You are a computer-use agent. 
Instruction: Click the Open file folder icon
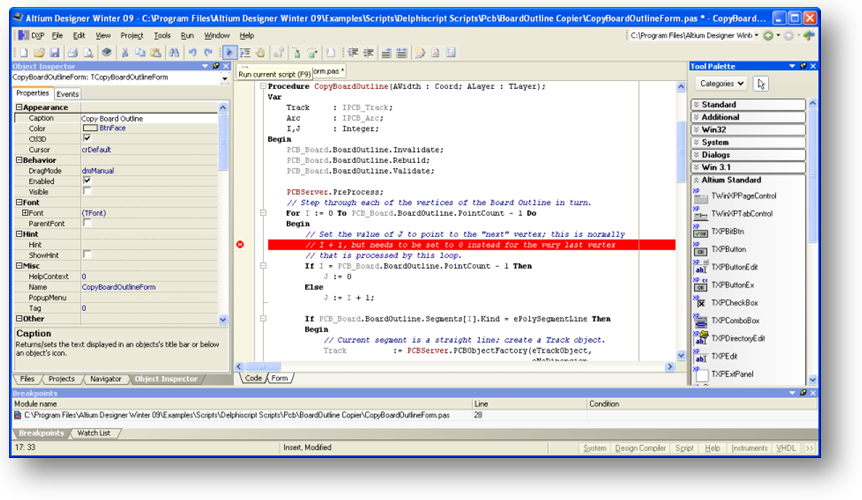click(x=38, y=53)
